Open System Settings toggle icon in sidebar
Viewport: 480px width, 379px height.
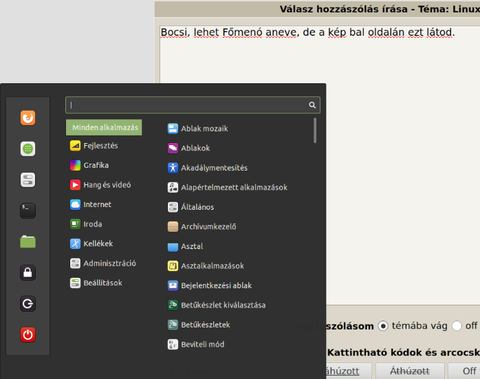point(28,180)
